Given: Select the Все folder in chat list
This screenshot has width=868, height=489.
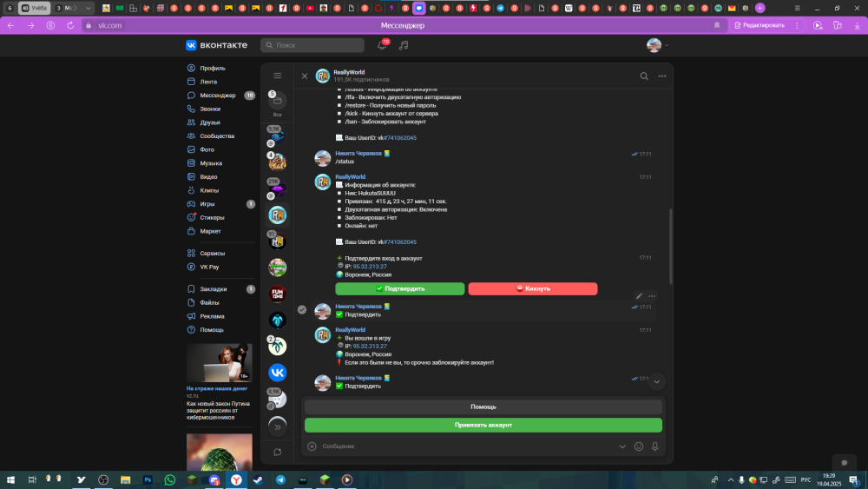Looking at the screenshot, I should 278,103.
